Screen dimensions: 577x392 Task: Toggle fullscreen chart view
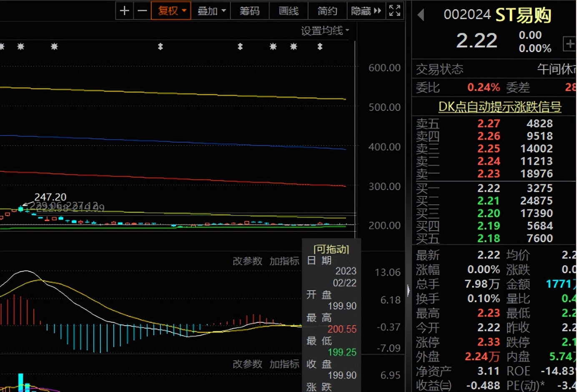[x=394, y=11]
